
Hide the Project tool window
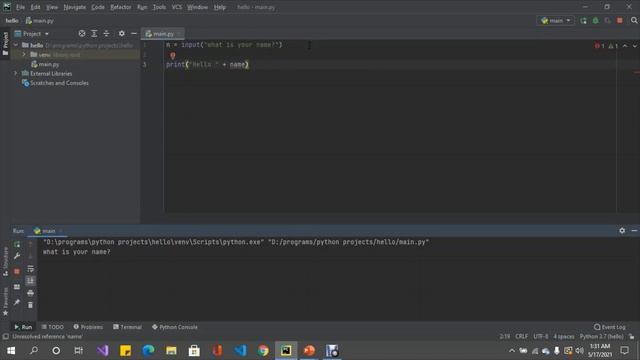(x=134, y=33)
